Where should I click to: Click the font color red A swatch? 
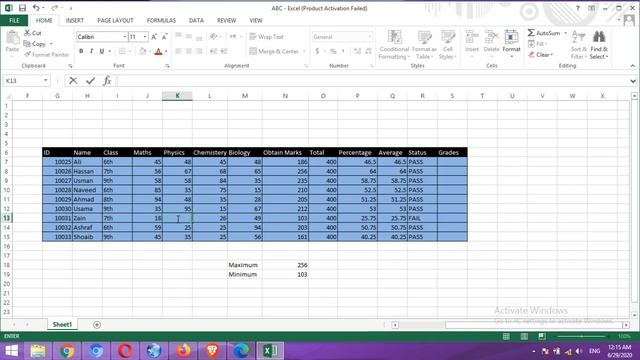[158, 51]
